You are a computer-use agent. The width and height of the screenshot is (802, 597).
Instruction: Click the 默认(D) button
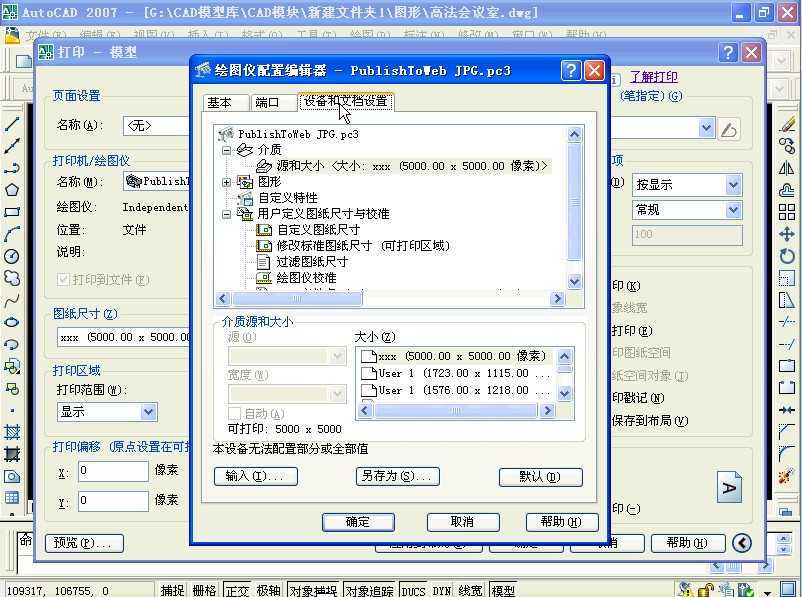tap(541, 477)
